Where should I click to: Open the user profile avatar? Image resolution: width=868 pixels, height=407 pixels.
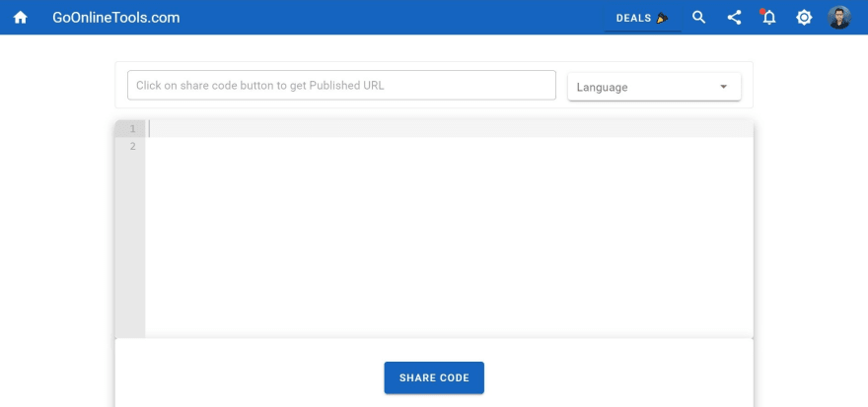coord(839,17)
